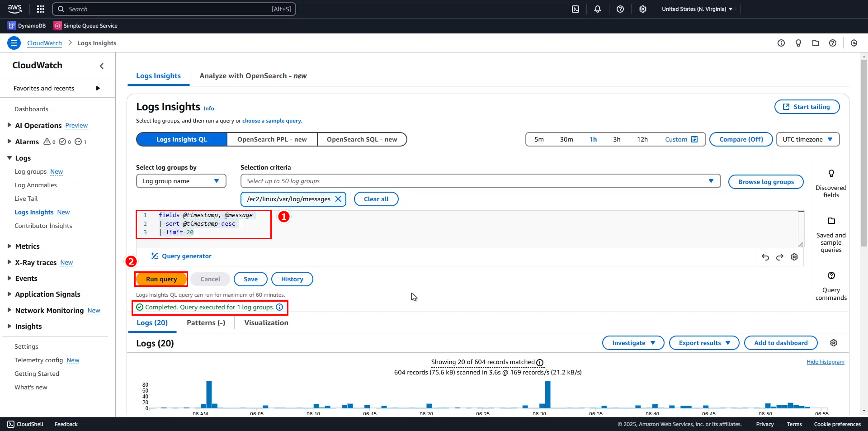Open Discovered fields panel
The height and width of the screenshot is (431, 868).
click(x=831, y=184)
